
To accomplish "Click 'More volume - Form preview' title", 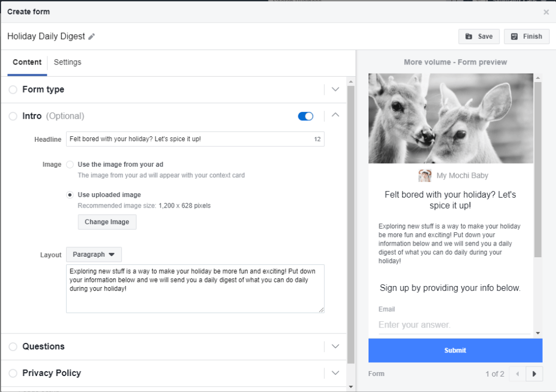I will coord(455,62).
